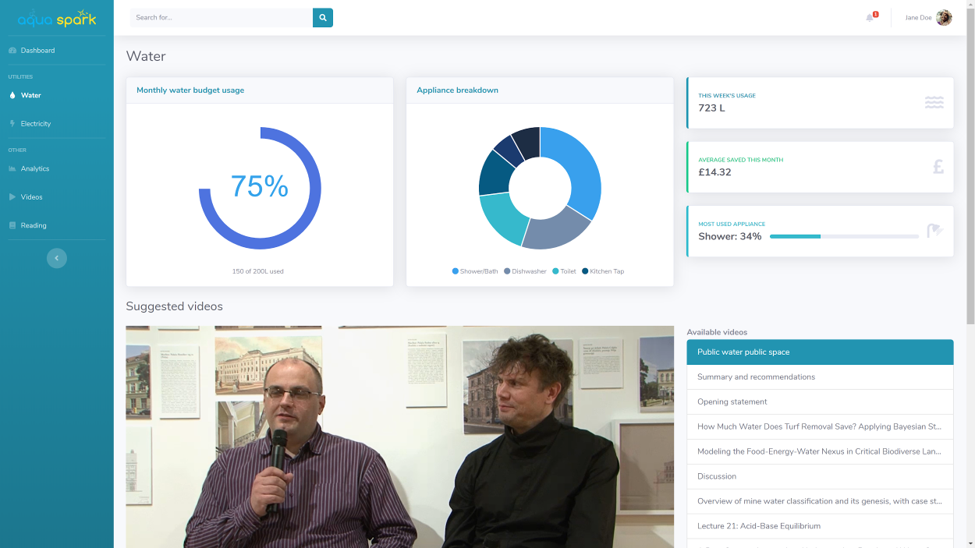Viewport: 975px width, 548px height.
Task: Click the 723 L weekly usage value
Action: [711, 108]
